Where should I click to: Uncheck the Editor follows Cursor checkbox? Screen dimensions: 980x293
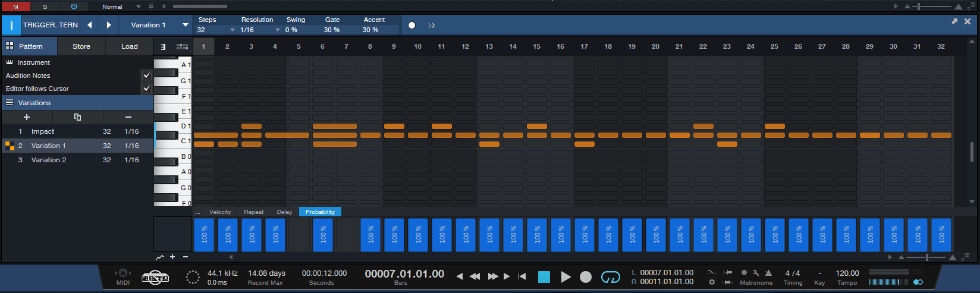tap(147, 89)
